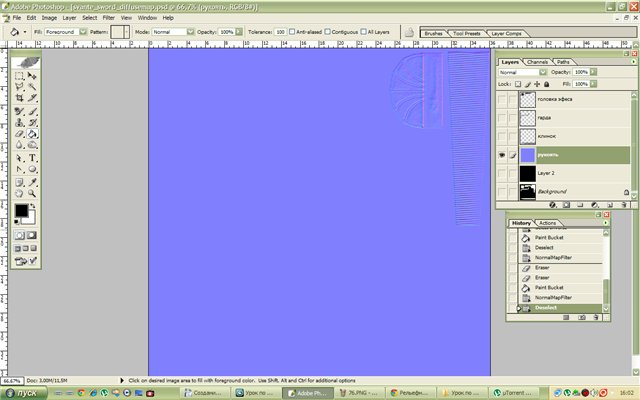Select the Slice tool
This screenshot has width=640, height=400.
[x=32, y=98]
